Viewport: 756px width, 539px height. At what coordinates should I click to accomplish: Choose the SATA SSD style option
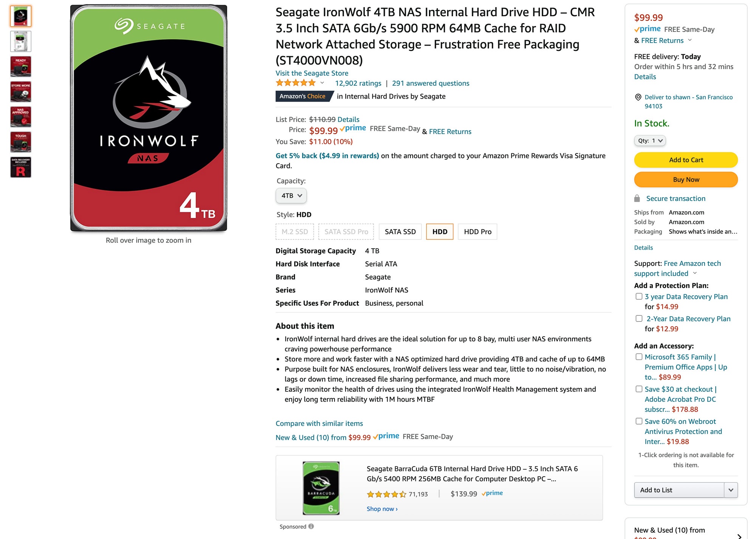pos(400,232)
